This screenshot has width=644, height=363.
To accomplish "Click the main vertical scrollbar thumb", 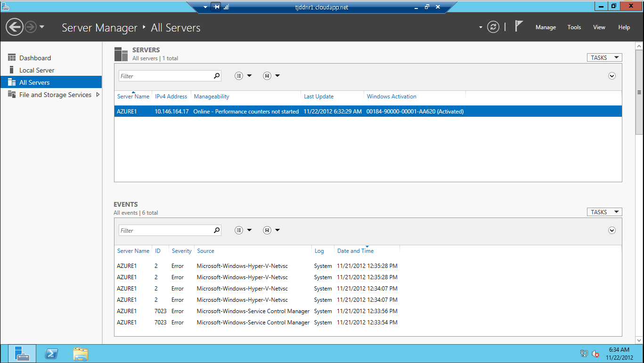I will pos(639,92).
